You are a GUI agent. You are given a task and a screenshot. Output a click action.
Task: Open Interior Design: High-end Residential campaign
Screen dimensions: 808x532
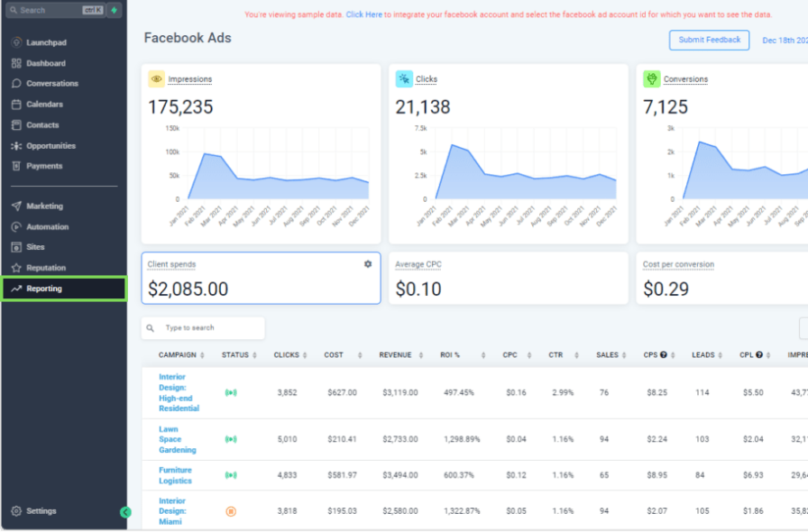coord(179,393)
